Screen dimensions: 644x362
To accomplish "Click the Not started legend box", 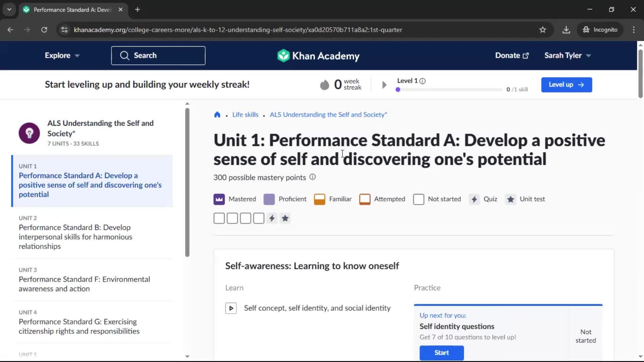I will [x=418, y=199].
